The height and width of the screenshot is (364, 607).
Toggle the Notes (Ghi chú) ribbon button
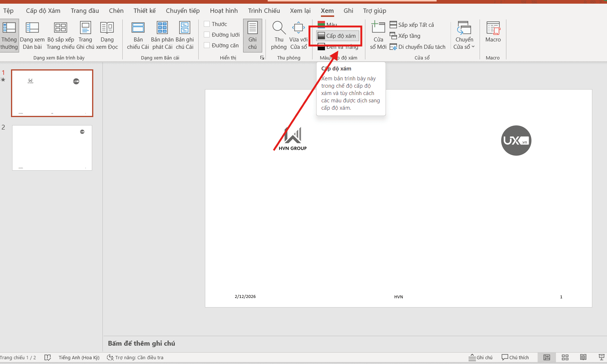pos(252,35)
